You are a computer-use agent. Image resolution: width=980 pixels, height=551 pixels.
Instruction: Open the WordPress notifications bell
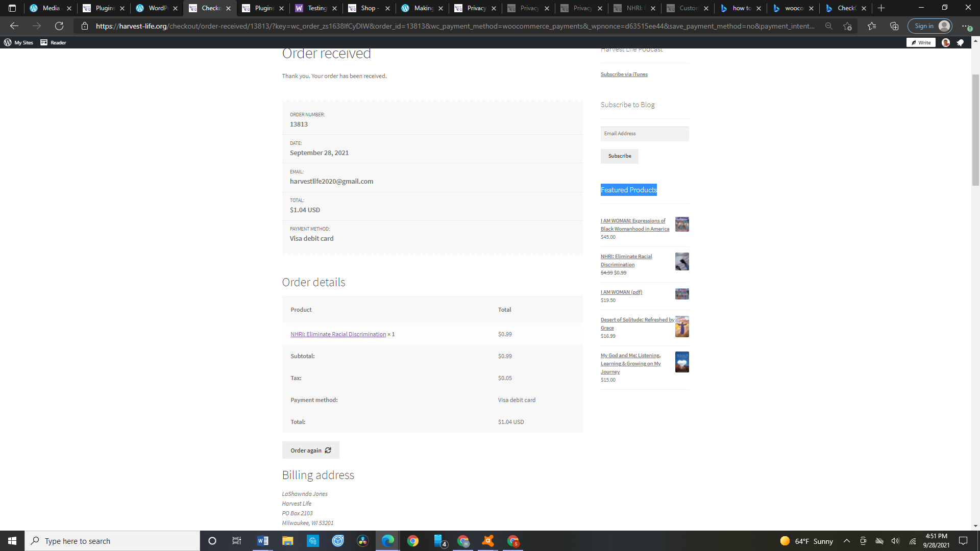(960, 42)
